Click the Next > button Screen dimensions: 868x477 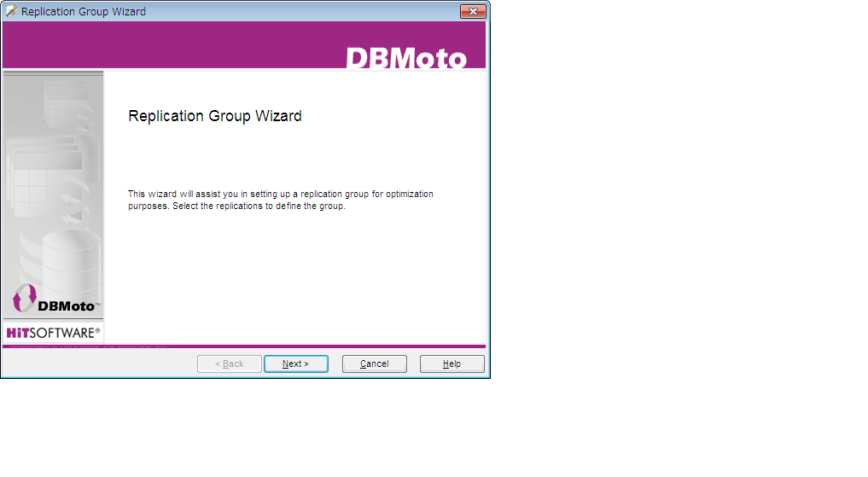(296, 364)
